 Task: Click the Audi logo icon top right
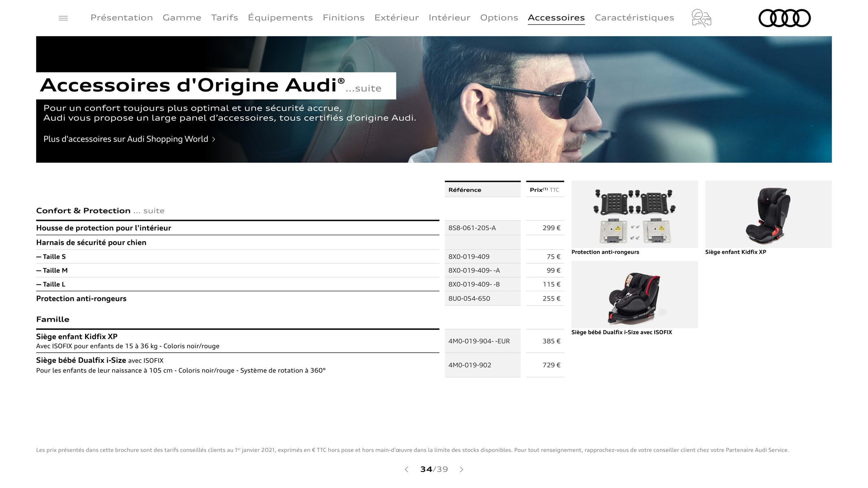point(783,17)
